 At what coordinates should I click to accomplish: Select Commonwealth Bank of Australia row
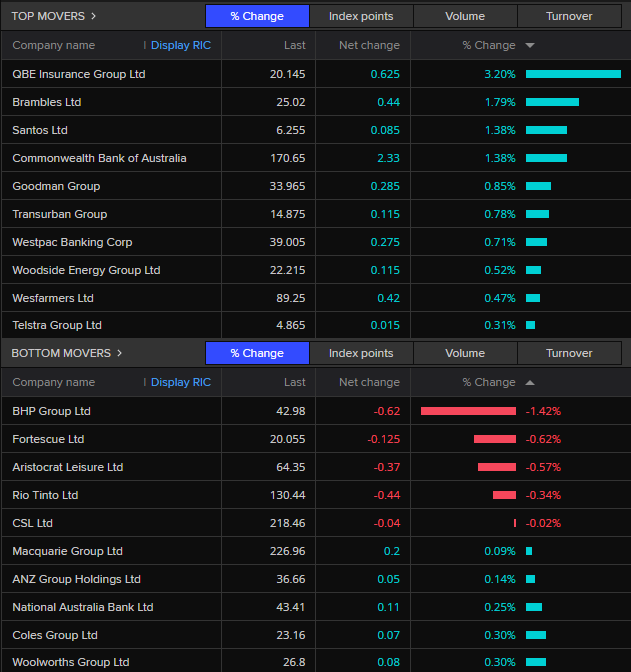pos(99,158)
